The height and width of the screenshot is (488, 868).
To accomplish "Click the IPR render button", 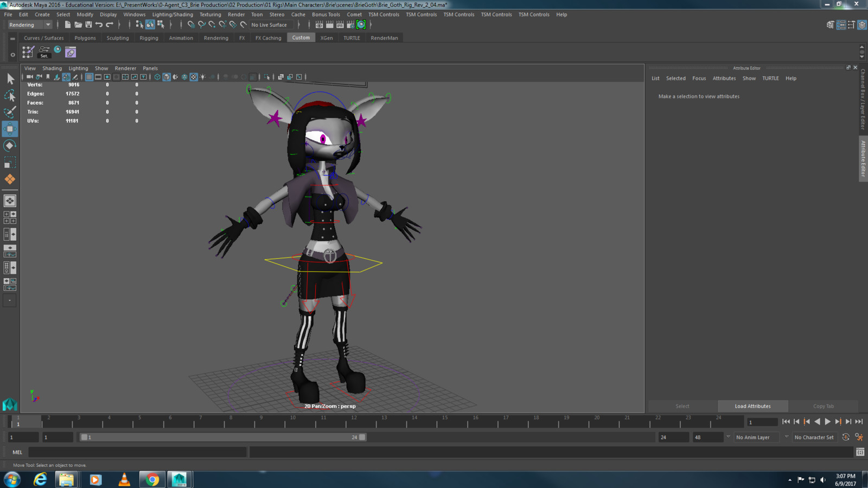I will [340, 25].
